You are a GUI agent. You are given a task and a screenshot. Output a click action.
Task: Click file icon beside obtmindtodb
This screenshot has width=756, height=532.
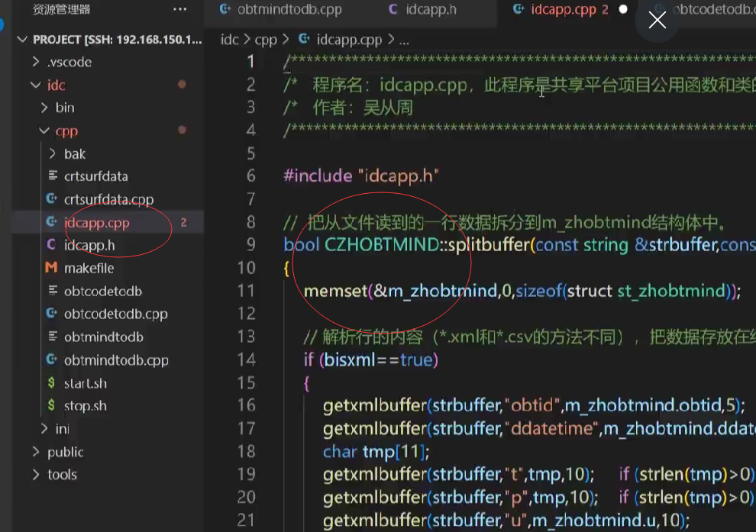(x=53, y=336)
